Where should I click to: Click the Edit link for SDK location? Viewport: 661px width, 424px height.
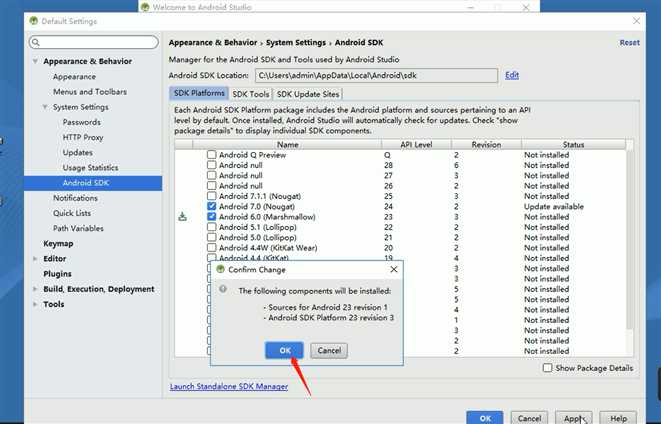pyautogui.click(x=512, y=75)
